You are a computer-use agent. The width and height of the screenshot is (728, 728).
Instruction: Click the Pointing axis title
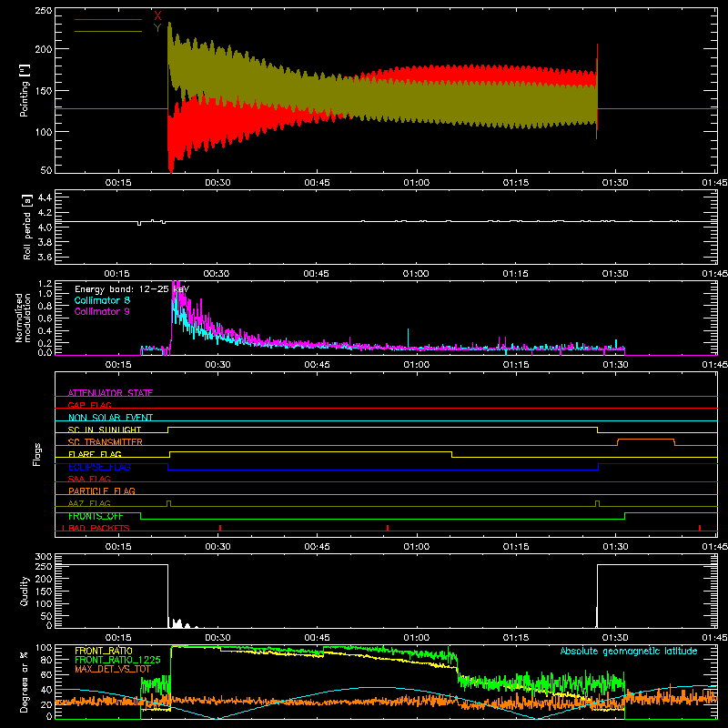point(25,90)
